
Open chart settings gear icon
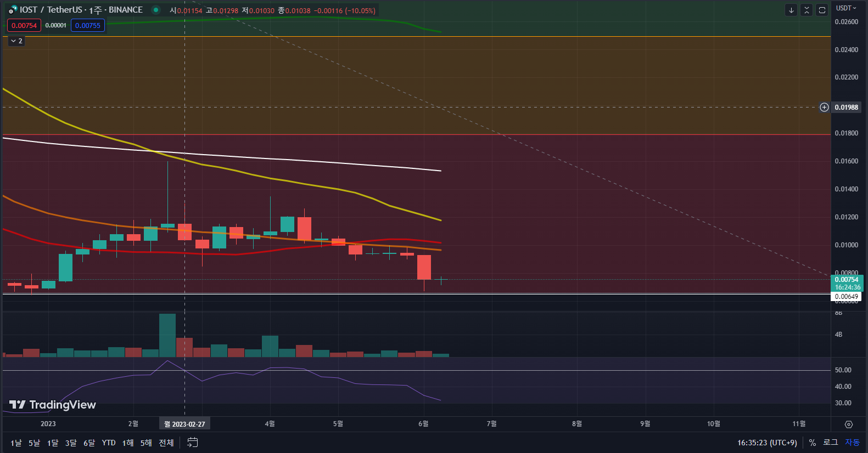849,424
